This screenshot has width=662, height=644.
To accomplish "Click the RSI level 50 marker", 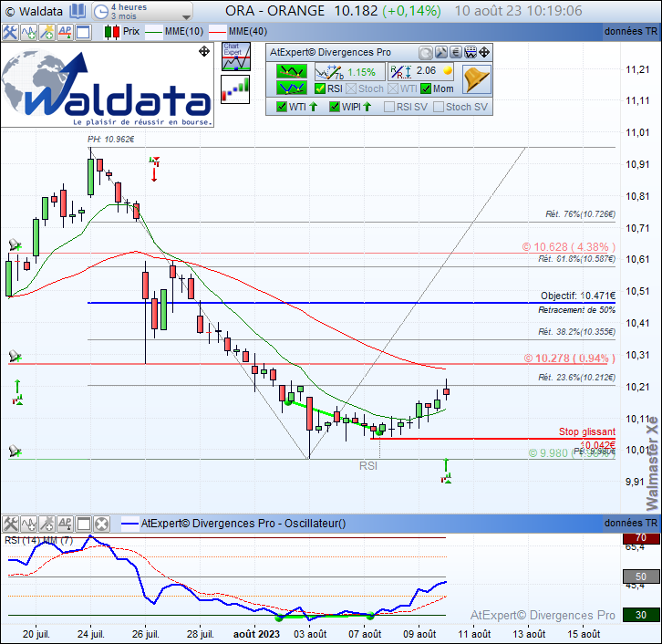I will [x=641, y=576].
